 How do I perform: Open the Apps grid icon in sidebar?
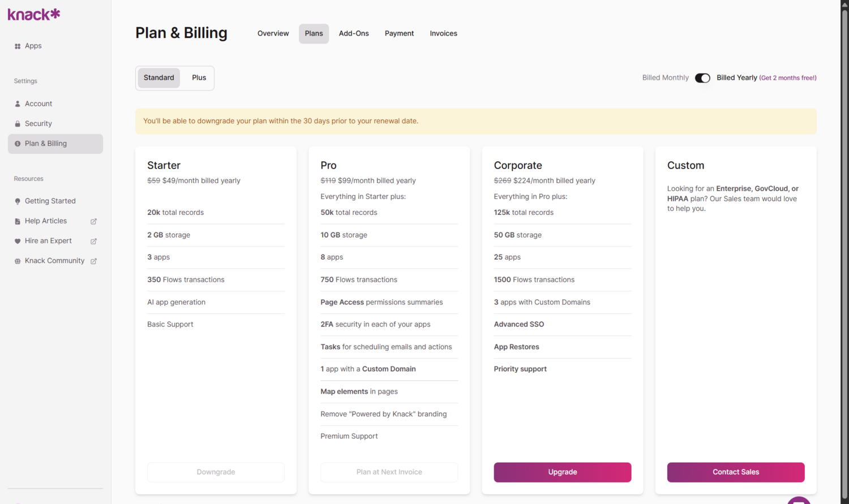18,46
